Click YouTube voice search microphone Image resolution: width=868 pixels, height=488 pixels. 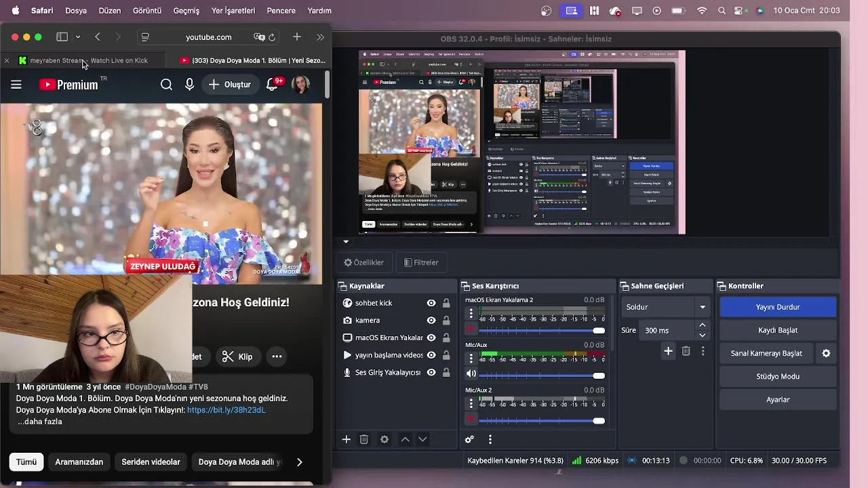189,85
